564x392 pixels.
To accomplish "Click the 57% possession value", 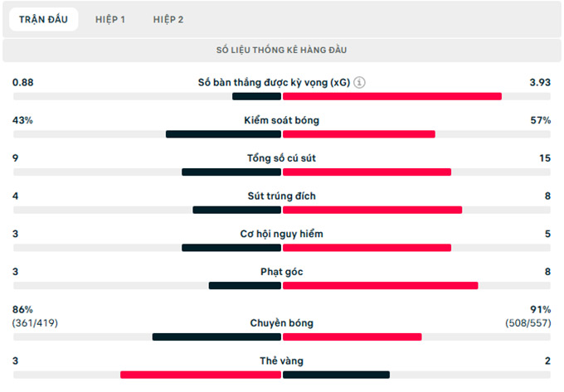I will tap(540, 120).
